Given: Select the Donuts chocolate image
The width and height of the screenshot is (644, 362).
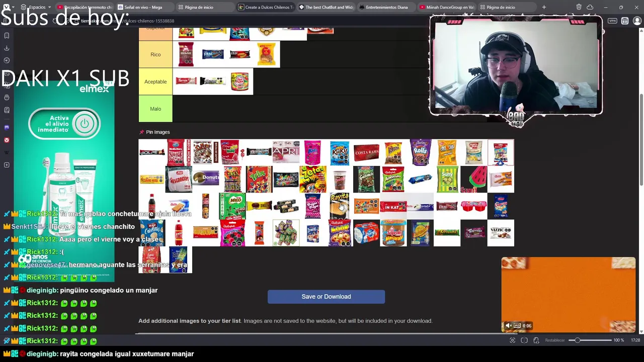Looking at the screenshot, I should (205, 179).
